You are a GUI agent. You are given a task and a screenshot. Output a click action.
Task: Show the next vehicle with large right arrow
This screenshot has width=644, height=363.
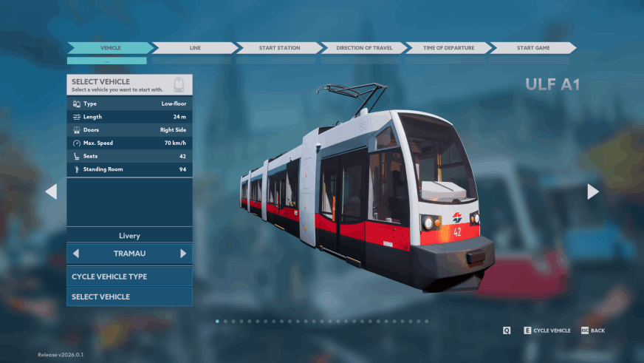pyautogui.click(x=592, y=191)
